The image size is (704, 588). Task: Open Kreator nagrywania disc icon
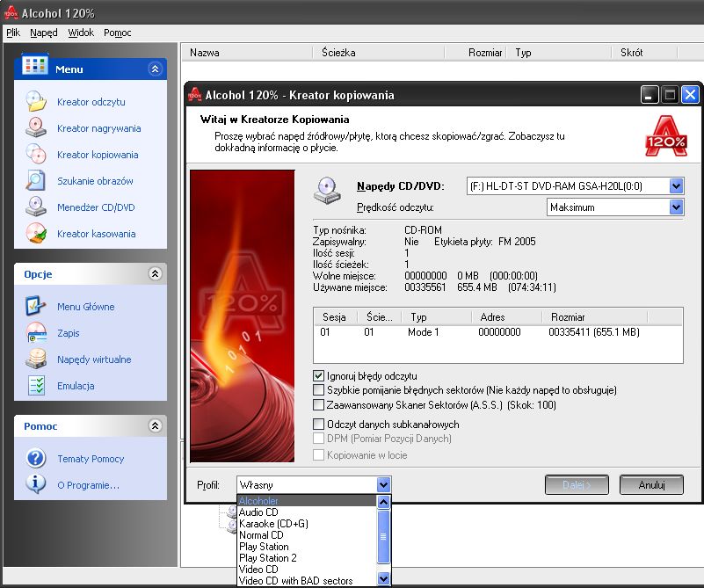[x=36, y=127]
